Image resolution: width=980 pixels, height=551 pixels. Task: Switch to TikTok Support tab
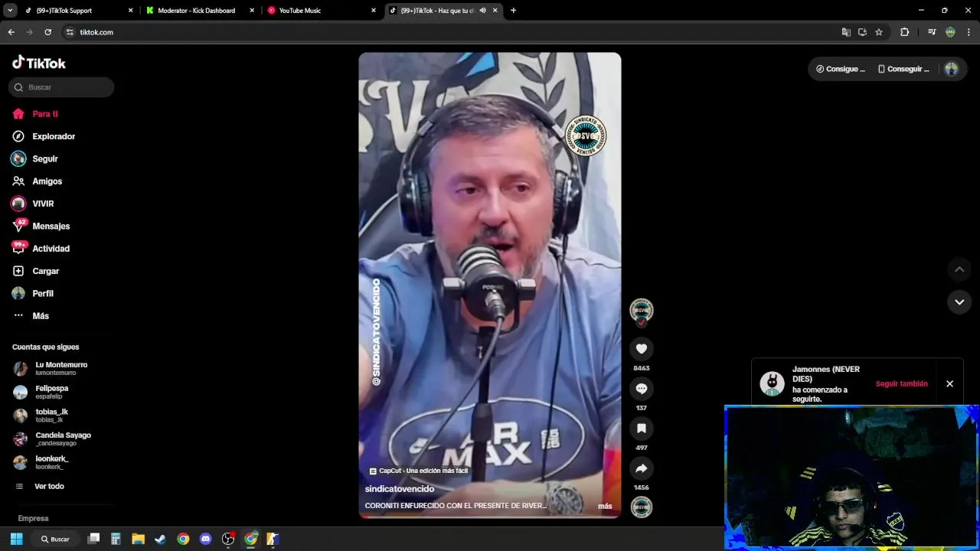[x=78, y=11]
